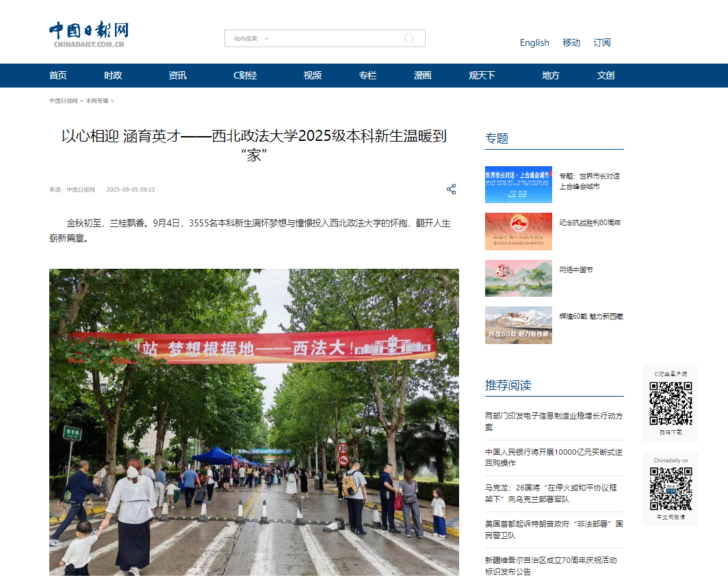Click the 本网专稿 breadcrumb link
Screen dimensions: 728x582
point(96,101)
